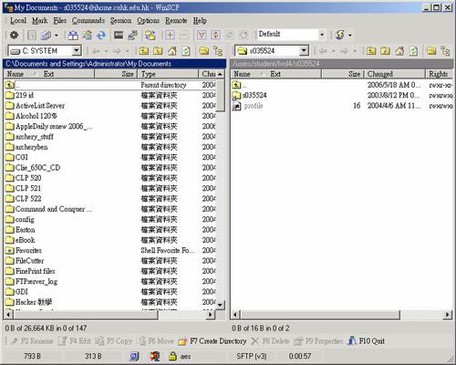Open the Commands menu
The height and width of the screenshot is (365, 456).
point(88,21)
